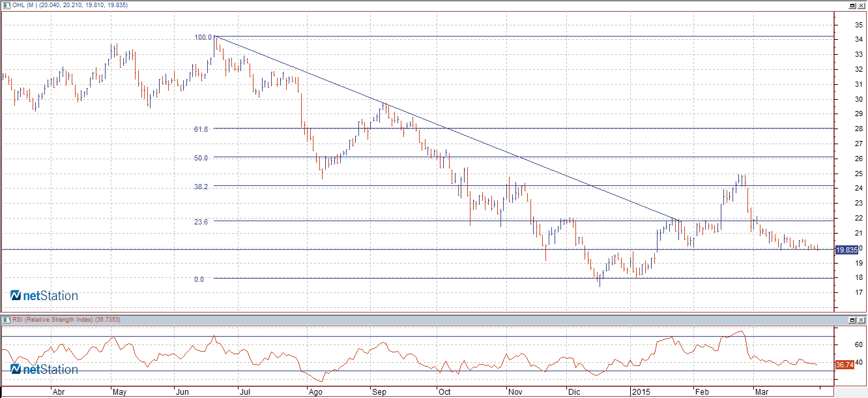Click the 19.835 current price tag

click(x=846, y=250)
